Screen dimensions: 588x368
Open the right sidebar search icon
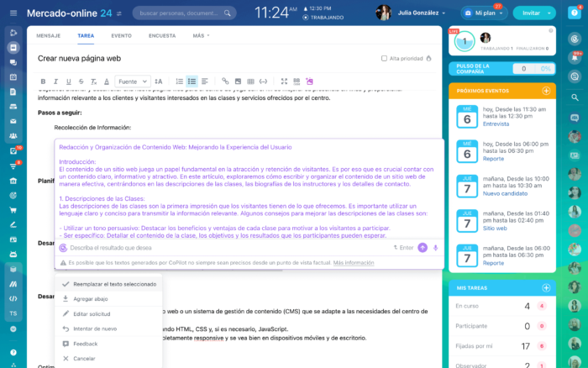575,97
